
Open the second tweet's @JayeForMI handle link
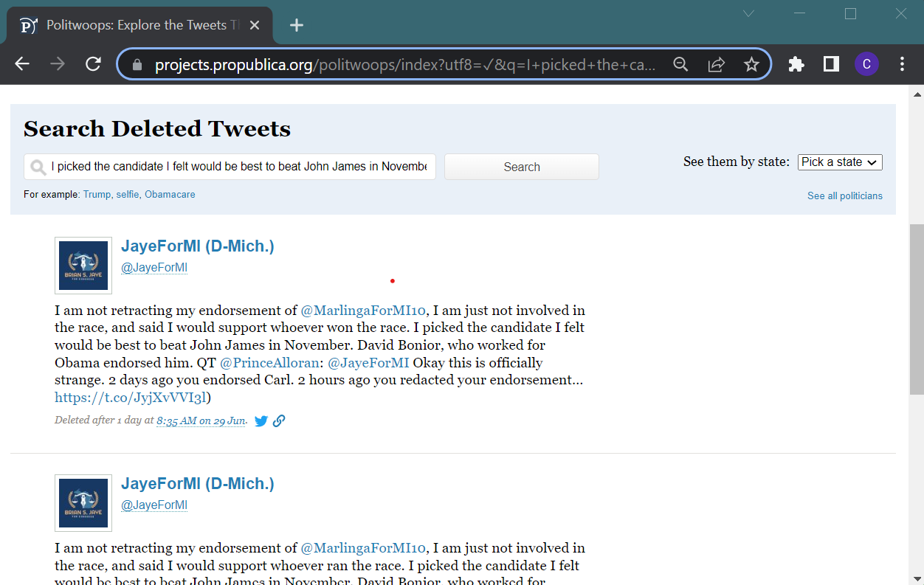pos(154,505)
